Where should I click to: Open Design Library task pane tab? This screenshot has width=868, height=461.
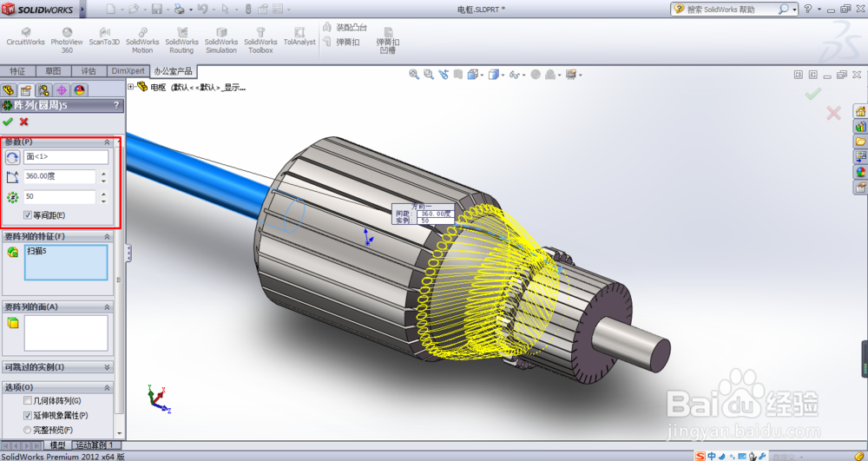pyautogui.click(x=860, y=127)
